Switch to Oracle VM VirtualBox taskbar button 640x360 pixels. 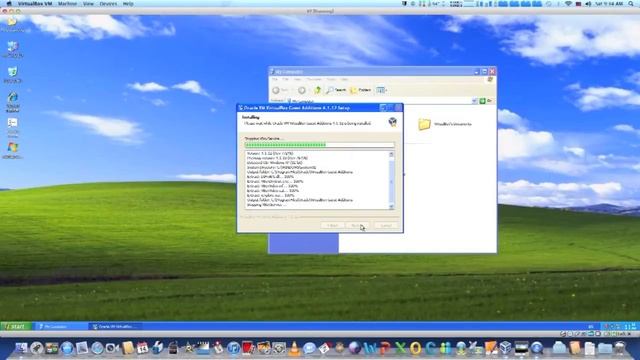(116, 327)
